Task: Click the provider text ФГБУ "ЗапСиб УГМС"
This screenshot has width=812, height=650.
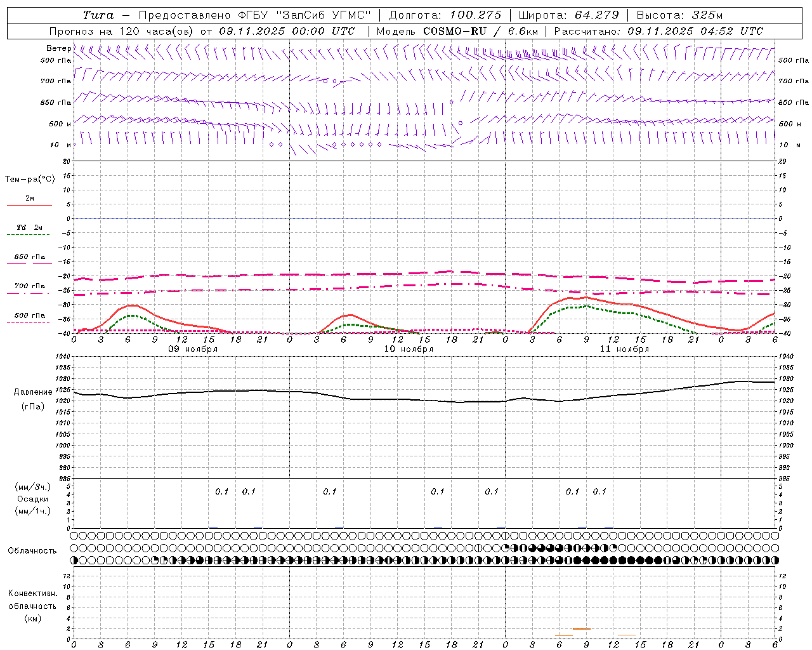Action: click(x=304, y=15)
